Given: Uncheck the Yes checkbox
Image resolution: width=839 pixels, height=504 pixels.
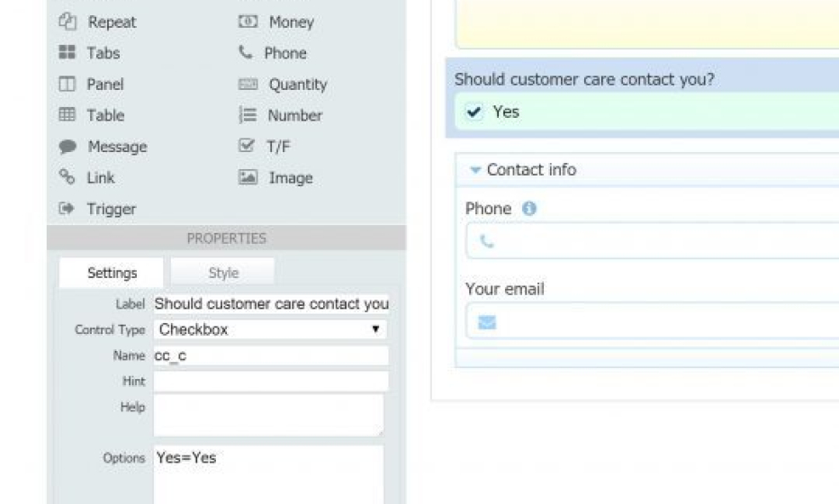Looking at the screenshot, I should click(474, 112).
